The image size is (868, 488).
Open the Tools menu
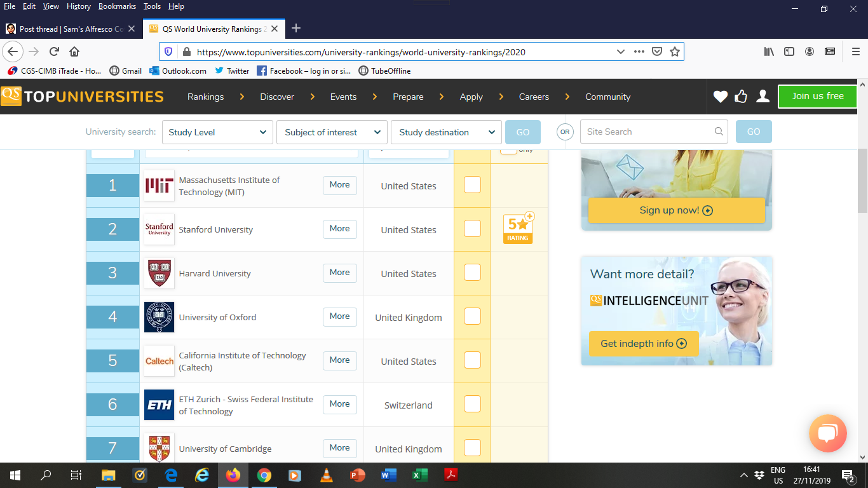[152, 6]
